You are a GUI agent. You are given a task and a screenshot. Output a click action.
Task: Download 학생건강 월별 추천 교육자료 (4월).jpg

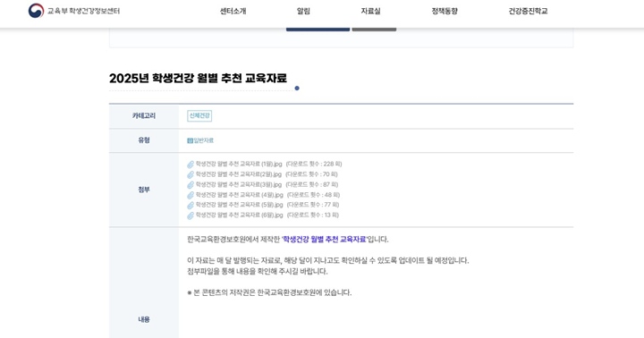click(x=240, y=195)
